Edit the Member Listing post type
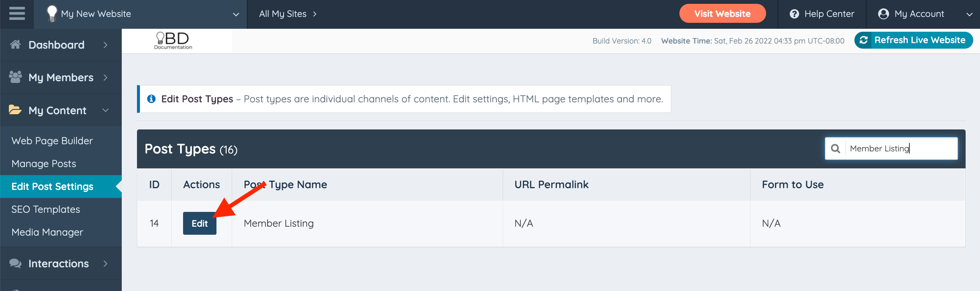The image size is (980, 291). [200, 223]
